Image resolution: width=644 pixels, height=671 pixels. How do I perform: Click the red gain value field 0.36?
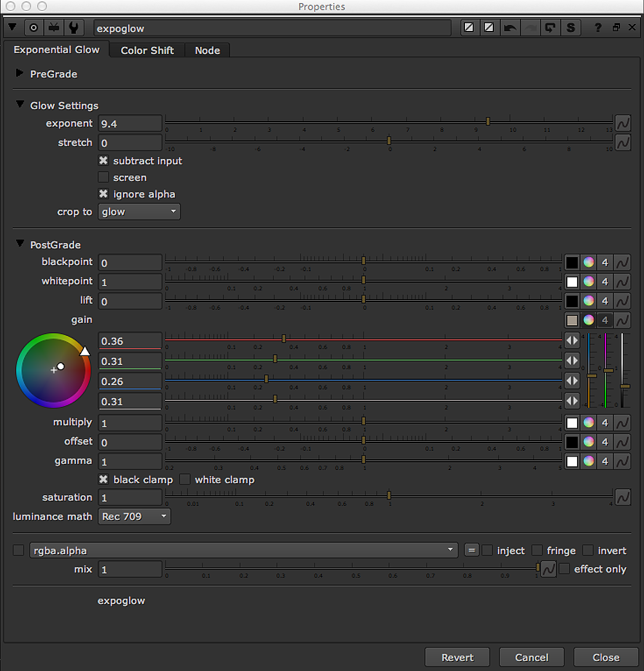[130, 341]
